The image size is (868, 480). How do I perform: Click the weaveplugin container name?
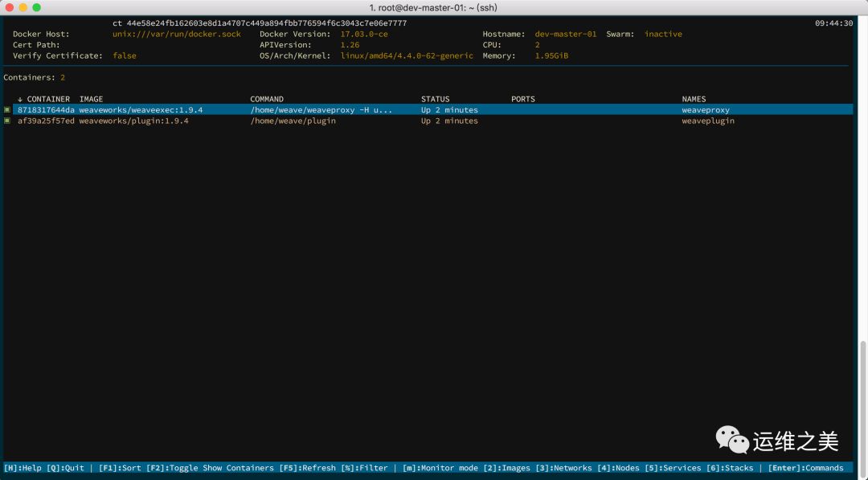coord(708,121)
